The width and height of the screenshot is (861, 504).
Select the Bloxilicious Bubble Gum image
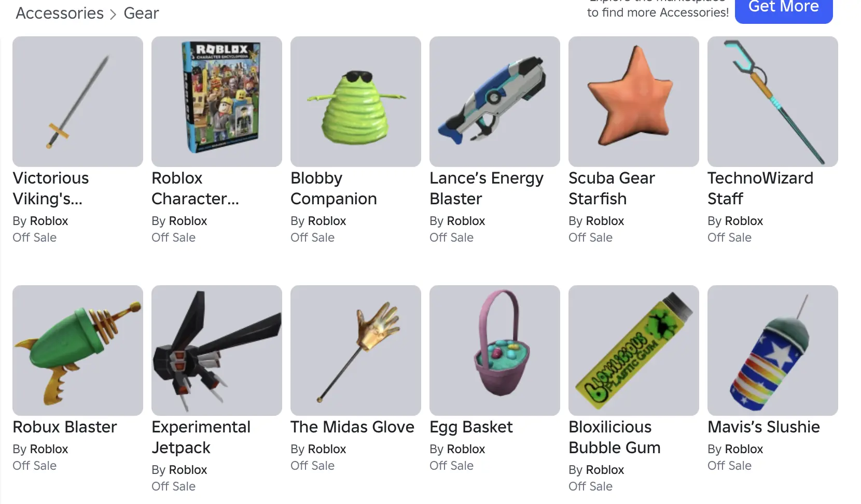tap(634, 351)
